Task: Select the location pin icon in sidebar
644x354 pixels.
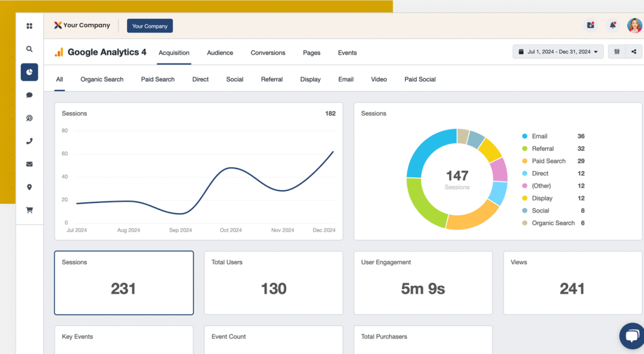Action: (29, 187)
